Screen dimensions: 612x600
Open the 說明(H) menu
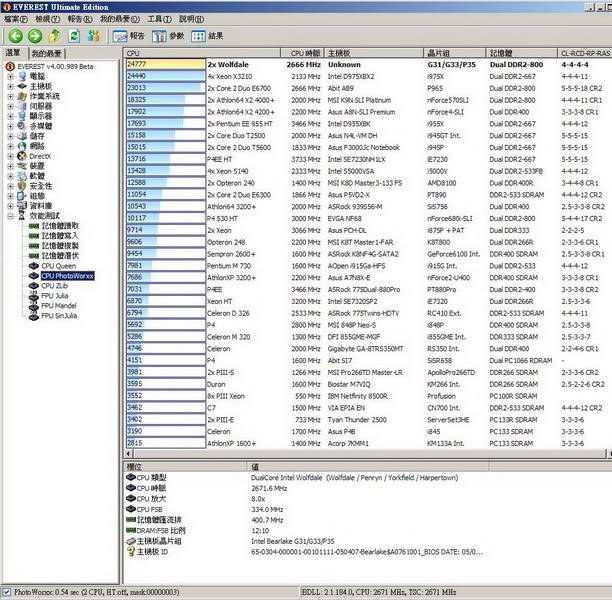pos(191,19)
